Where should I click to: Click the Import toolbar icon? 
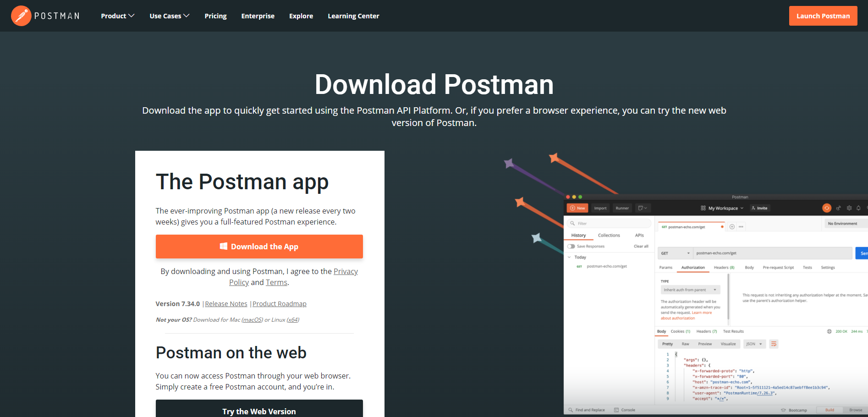click(x=600, y=208)
